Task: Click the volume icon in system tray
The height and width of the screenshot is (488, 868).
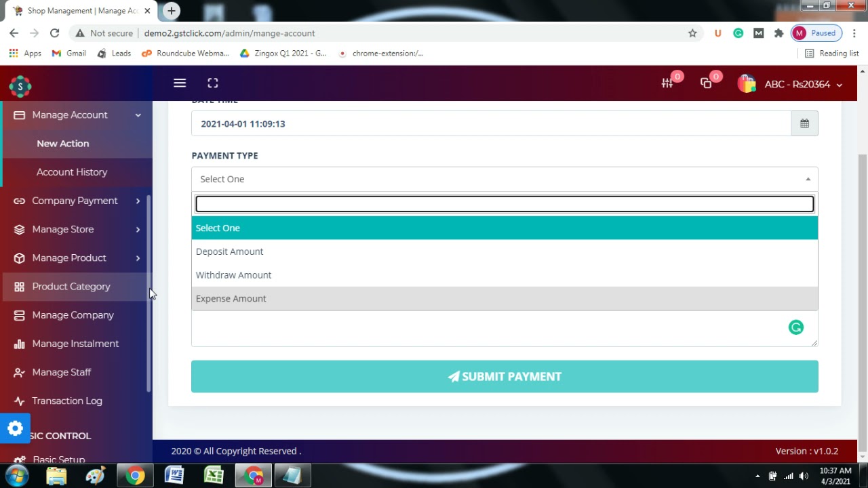Action: pyautogui.click(x=804, y=476)
